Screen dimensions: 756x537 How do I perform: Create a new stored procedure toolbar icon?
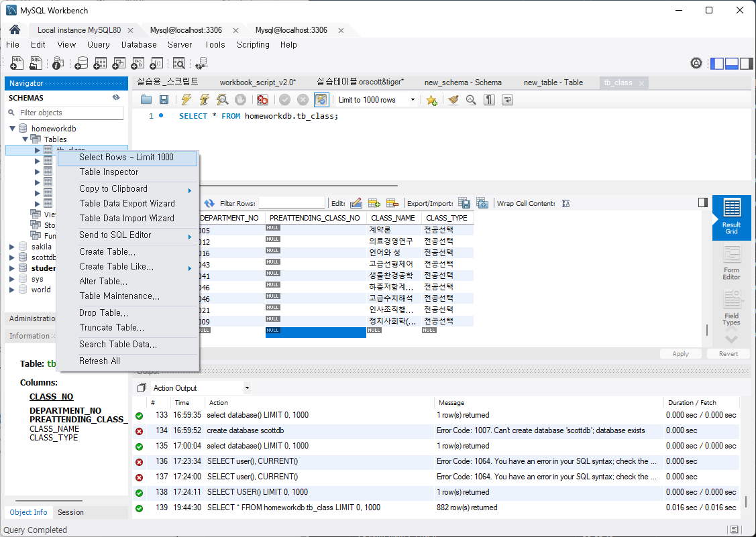[138, 62]
